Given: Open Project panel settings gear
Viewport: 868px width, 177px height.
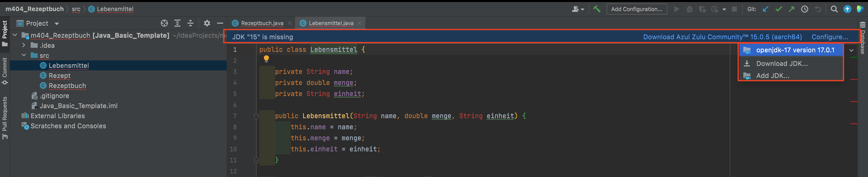Looking at the screenshot, I should [207, 23].
